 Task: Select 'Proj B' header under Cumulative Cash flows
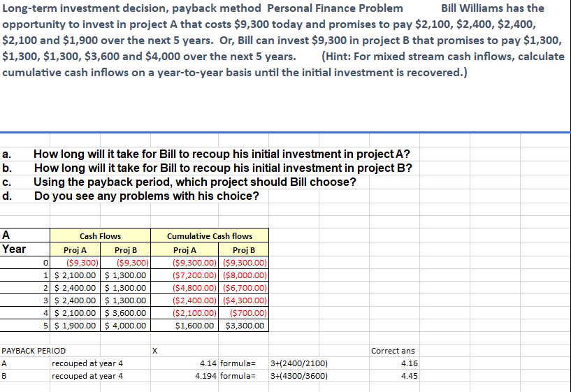click(x=244, y=250)
